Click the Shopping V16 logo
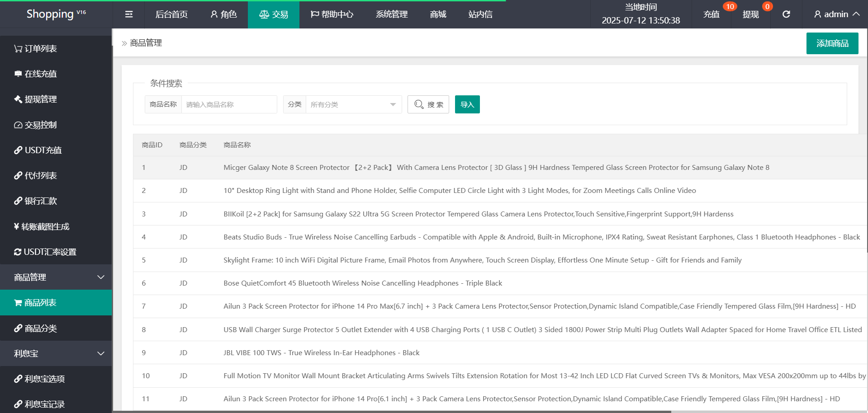The height and width of the screenshot is (413, 868). 56,14
